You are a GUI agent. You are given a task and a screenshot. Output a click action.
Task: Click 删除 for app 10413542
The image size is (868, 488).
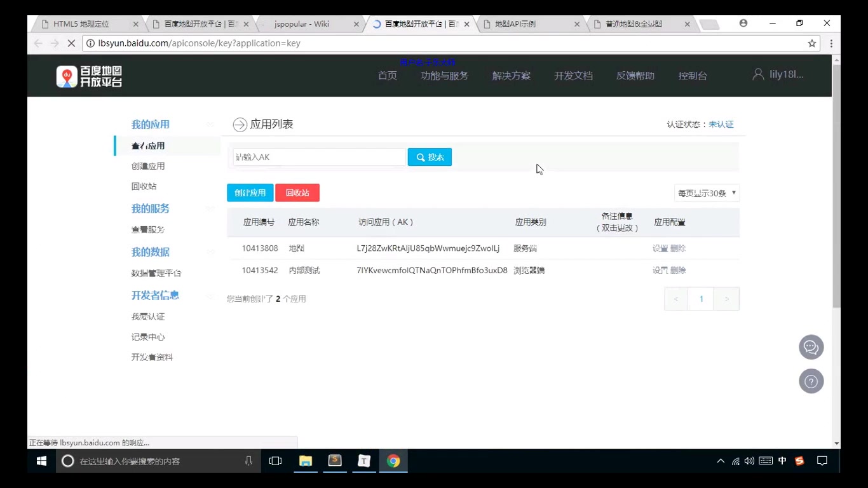click(678, 270)
